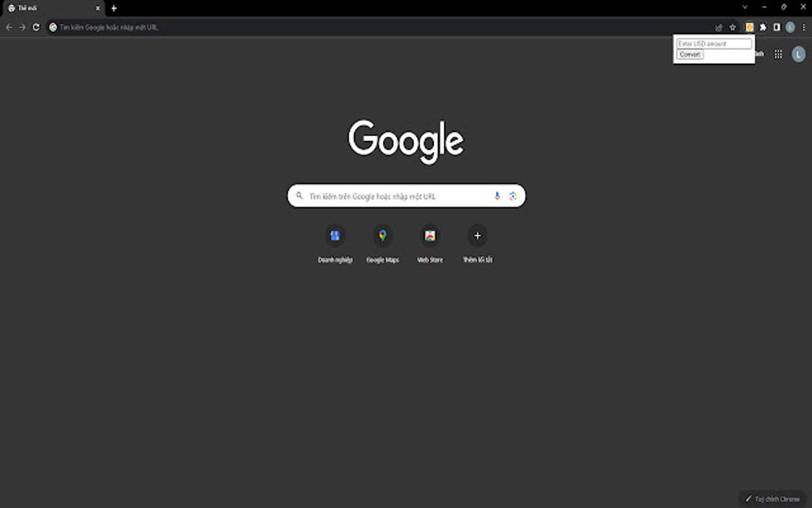Add a new shortcut with plus tile

[x=478, y=244]
